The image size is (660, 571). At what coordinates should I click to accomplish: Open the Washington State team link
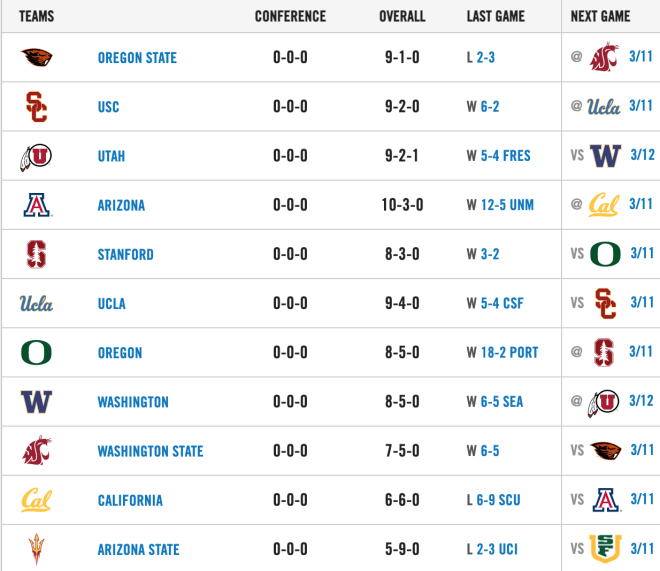[151, 451]
